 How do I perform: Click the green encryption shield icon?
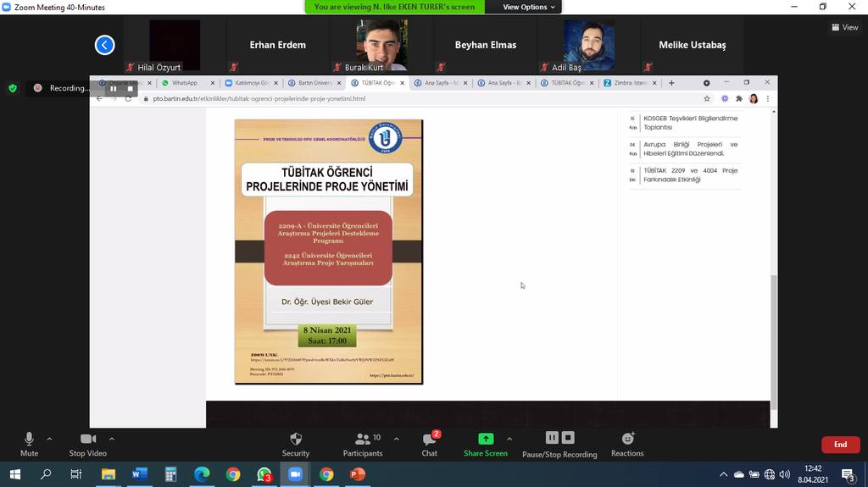(13, 88)
